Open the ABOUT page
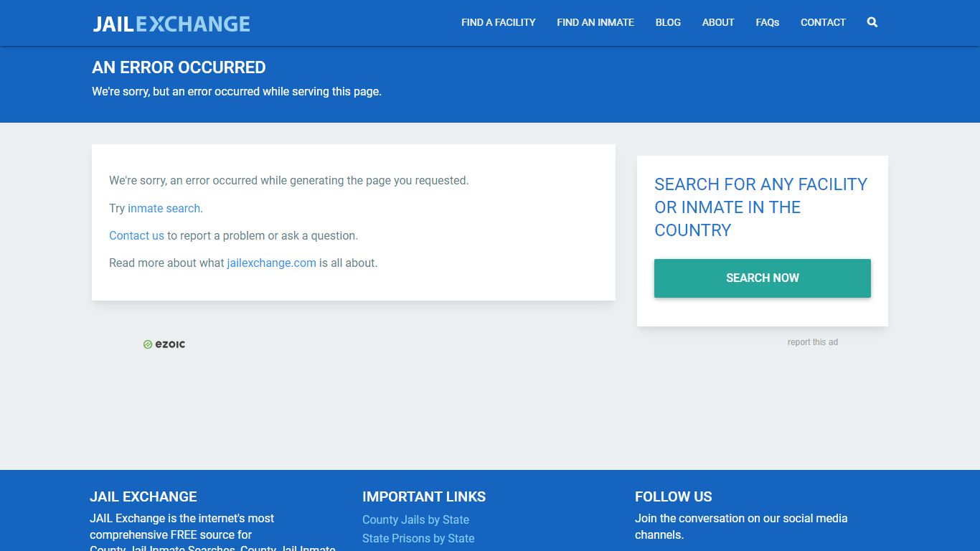The height and width of the screenshot is (551, 980). [718, 22]
